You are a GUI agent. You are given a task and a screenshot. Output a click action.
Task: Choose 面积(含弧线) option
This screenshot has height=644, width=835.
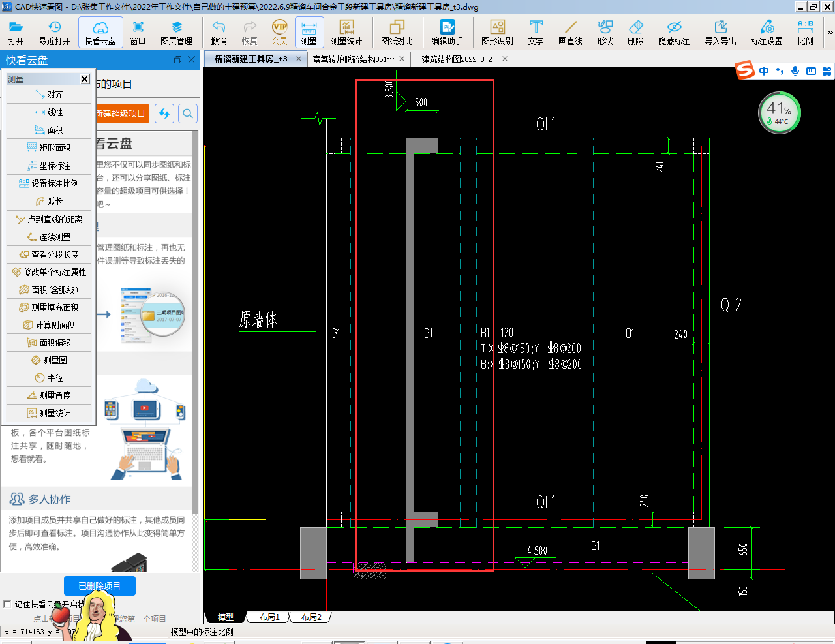click(49, 290)
